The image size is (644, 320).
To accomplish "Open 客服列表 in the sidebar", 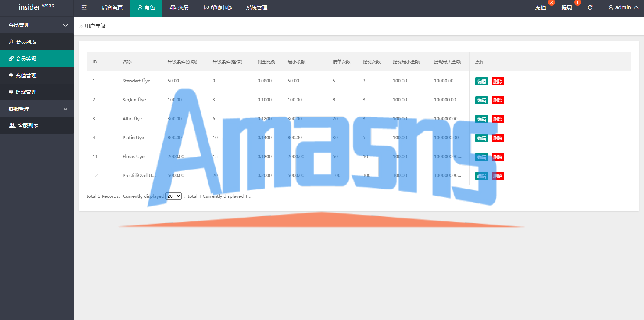I will click(37, 125).
